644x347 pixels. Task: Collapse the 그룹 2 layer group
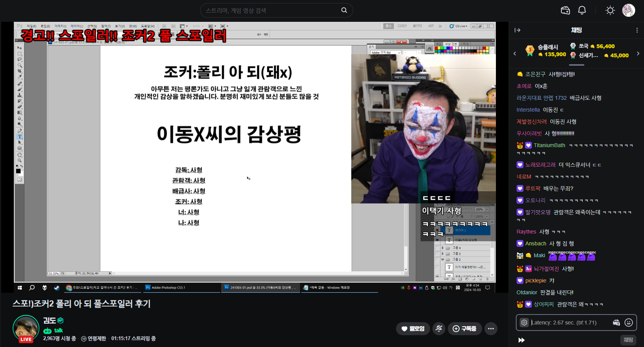point(443,259)
